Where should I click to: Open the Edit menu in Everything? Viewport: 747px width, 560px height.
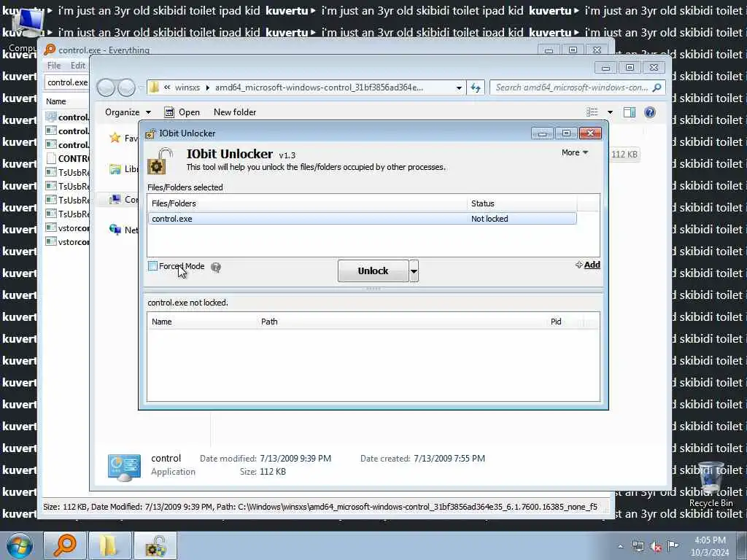pos(77,65)
